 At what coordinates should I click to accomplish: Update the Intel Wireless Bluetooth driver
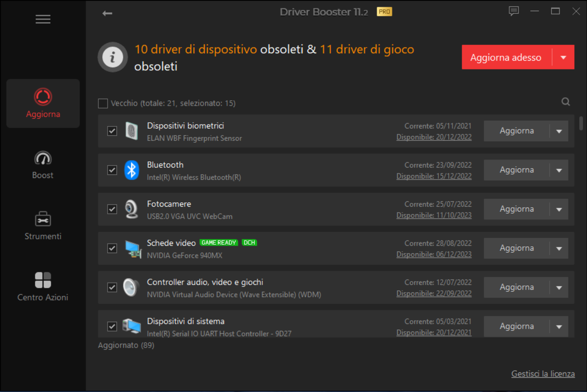(x=517, y=170)
